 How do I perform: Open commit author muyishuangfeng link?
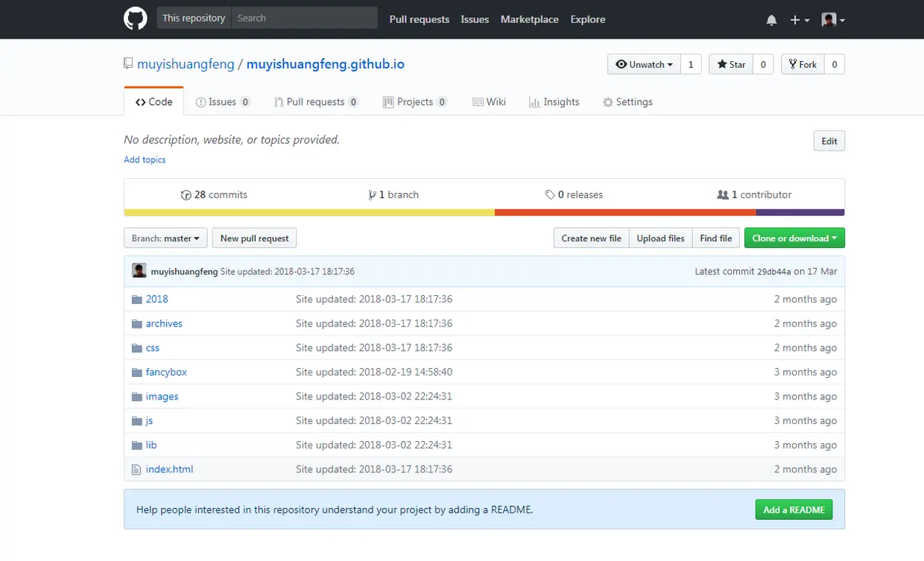tap(184, 272)
